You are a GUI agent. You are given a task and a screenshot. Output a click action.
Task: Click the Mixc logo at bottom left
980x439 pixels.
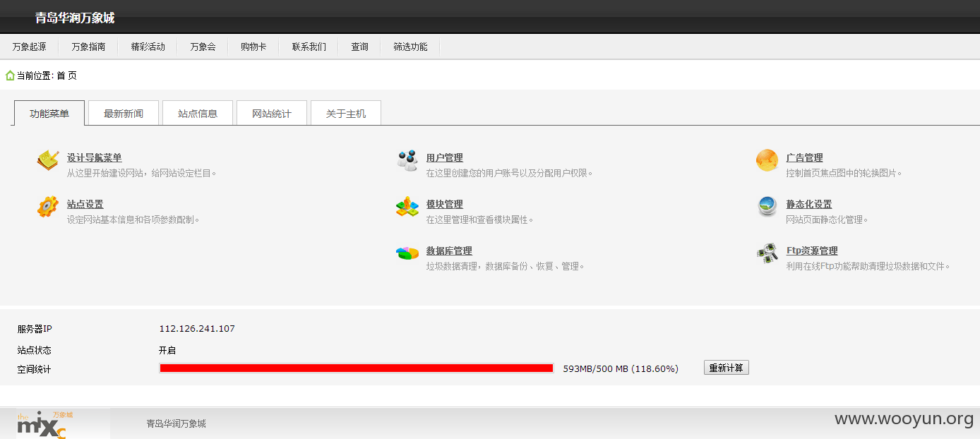[x=45, y=424]
